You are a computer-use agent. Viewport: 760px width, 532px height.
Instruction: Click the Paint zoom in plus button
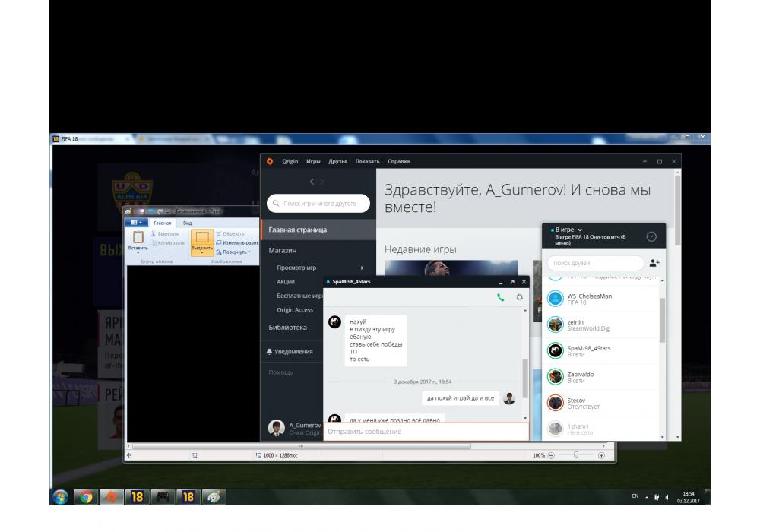[601, 455]
